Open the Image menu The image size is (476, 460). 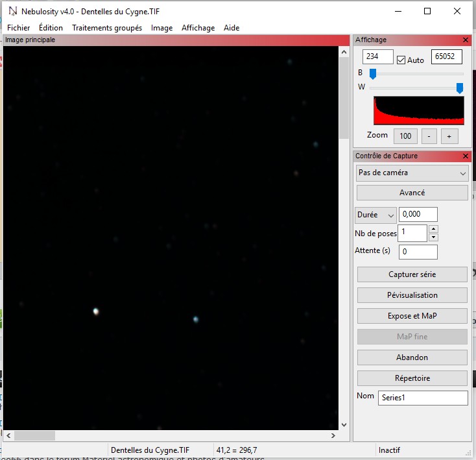tap(162, 28)
